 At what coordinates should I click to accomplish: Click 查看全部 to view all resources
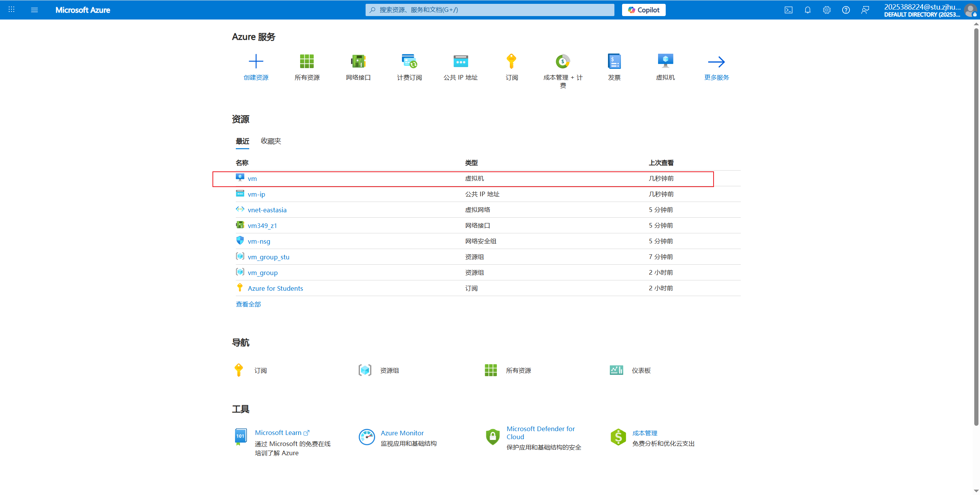tap(248, 304)
